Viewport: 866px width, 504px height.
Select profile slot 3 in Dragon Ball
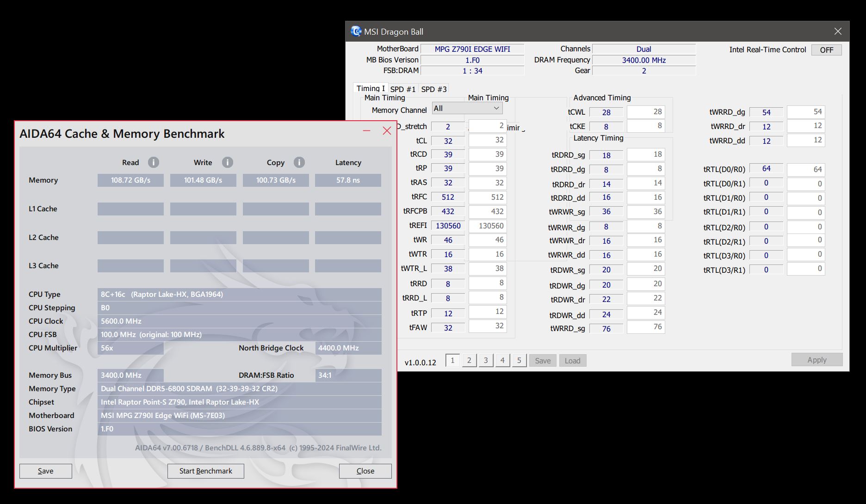486,360
